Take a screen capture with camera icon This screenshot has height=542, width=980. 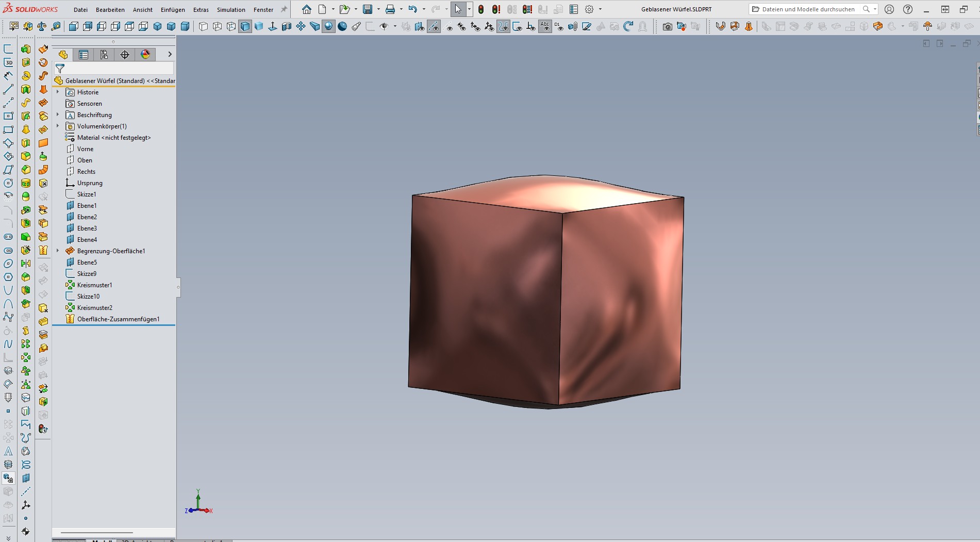pos(667,26)
